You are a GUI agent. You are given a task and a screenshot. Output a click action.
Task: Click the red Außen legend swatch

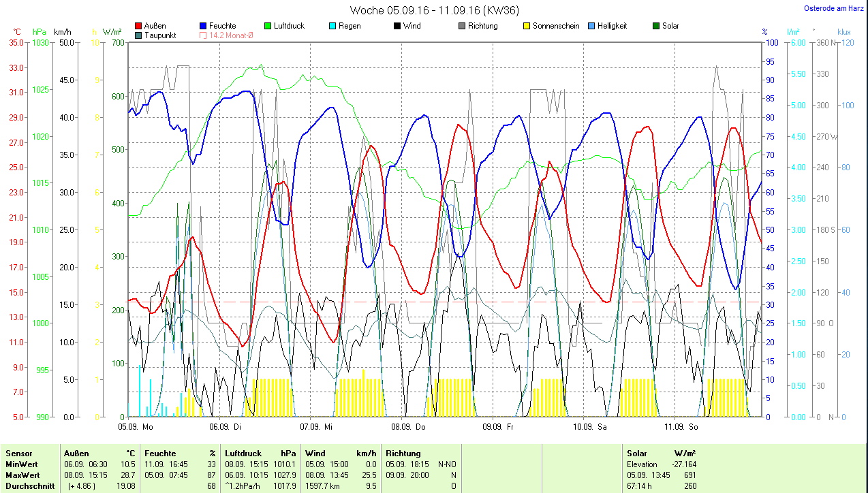[139, 26]
